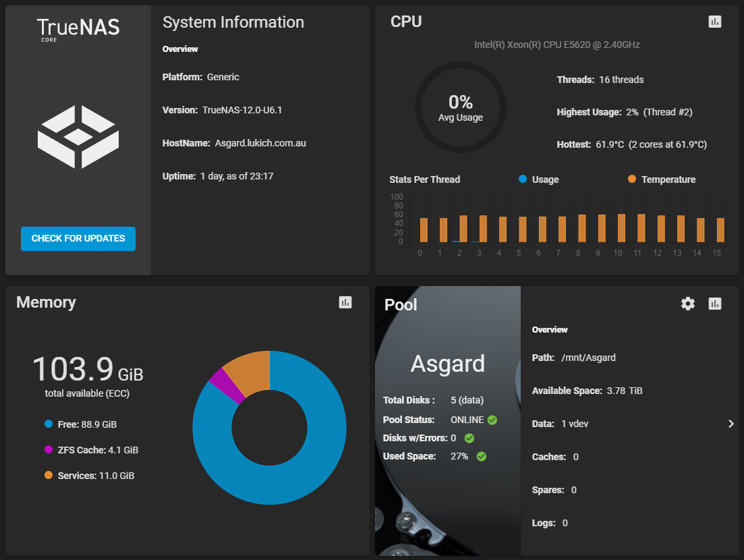Viewport: 744px width, 560px height.
Task: Click the 103.9 GiB total memory value
Action: pyautogui.click(x=88, y=369)
